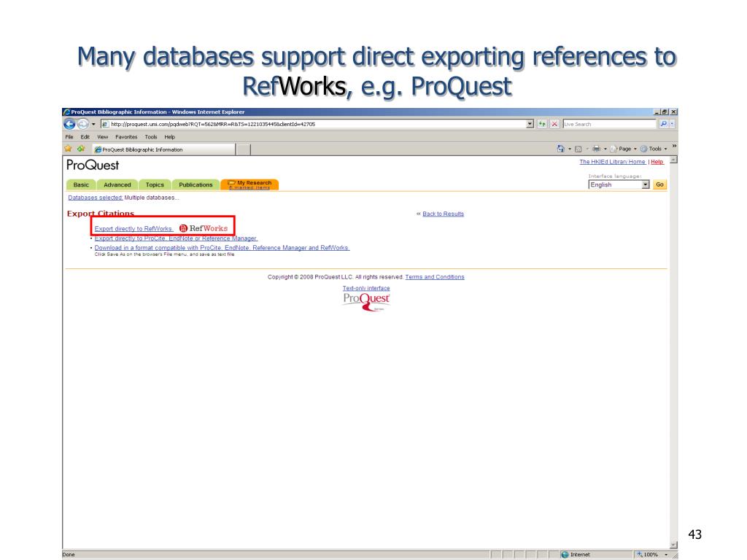
Task: Click the page scrollbar up arrow
Action: (673, 160)
